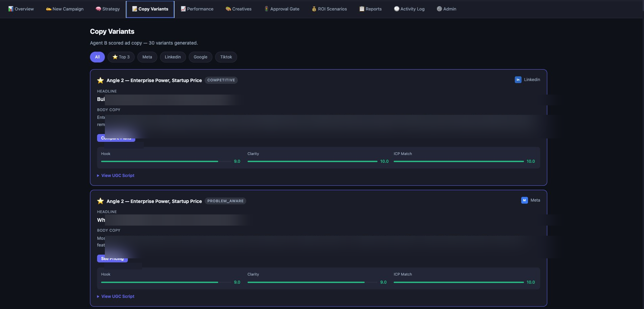Click Hook score bar on Linkedin card
Viewport: 644px width, 309px height.
click(166, 161)
